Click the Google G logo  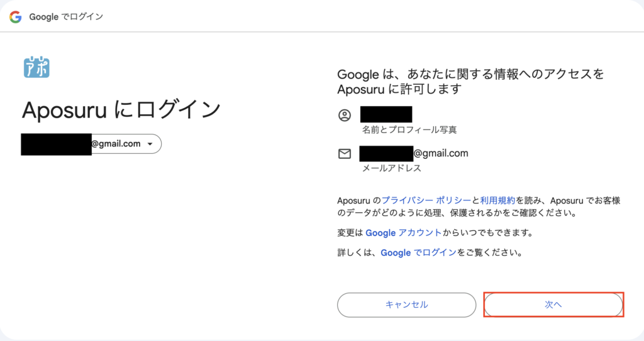pos(16,17)
